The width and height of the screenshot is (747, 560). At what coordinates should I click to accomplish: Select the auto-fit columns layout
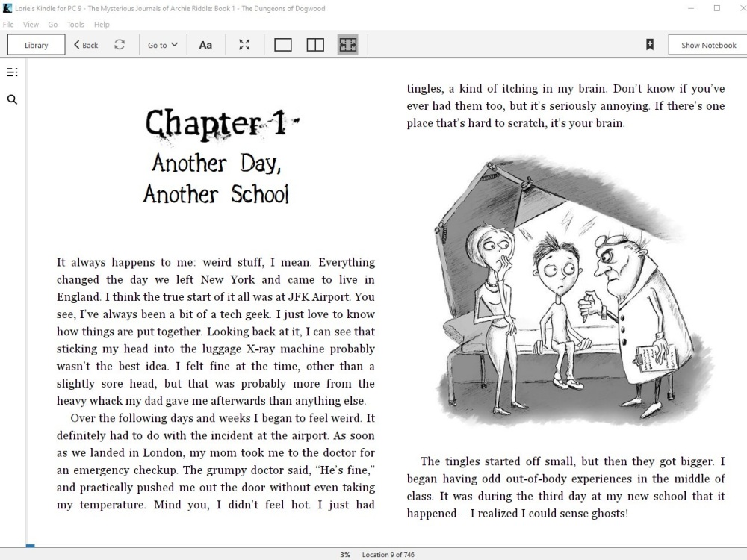coord(348,45)
